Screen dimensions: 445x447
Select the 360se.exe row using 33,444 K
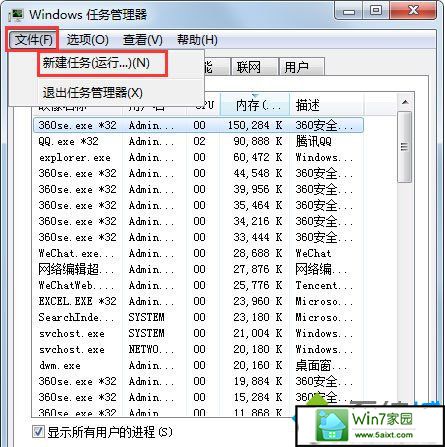198,237
